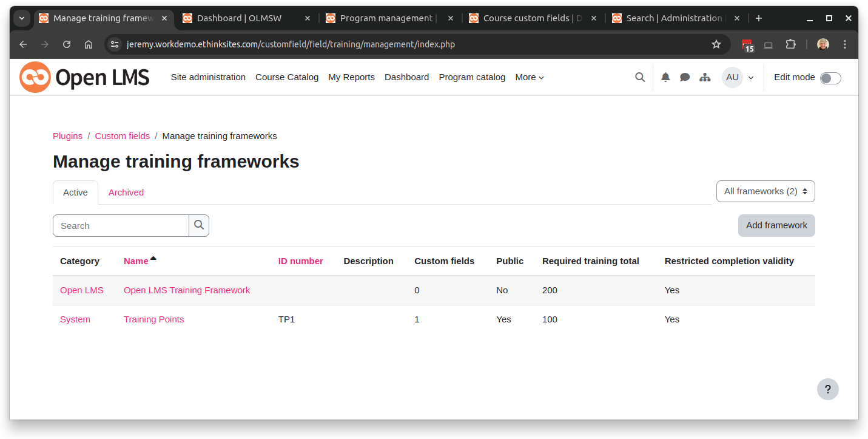Close the Course custom fields tab
The width and height of the screenshot is (868, 439).
pos(594,18)
